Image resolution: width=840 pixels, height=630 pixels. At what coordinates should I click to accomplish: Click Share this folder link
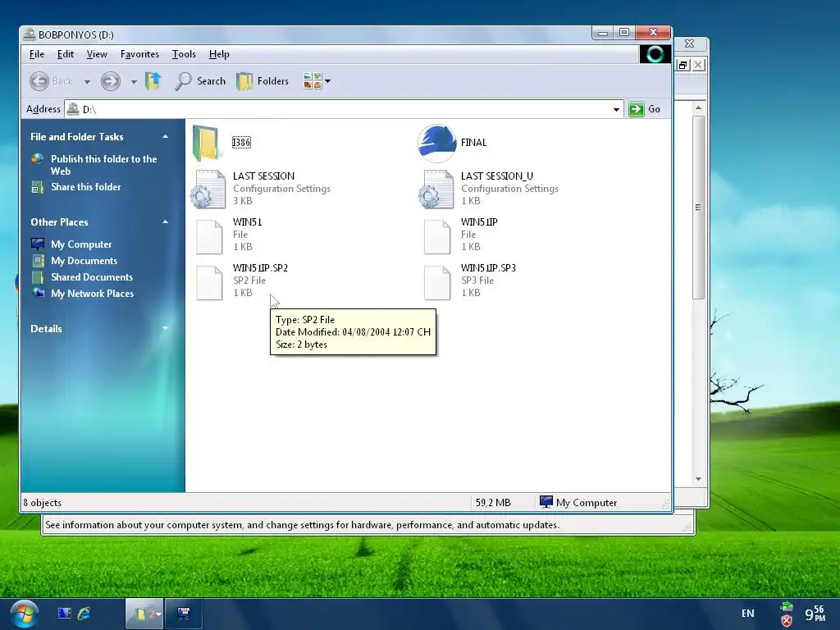[85, 187]
